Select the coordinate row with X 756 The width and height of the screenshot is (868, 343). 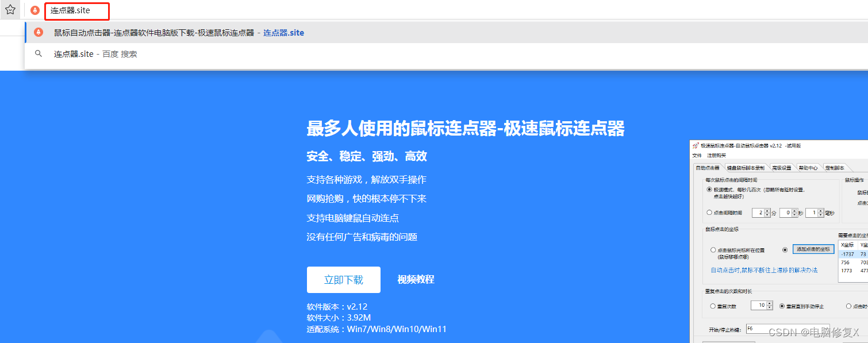pos(853,262)
